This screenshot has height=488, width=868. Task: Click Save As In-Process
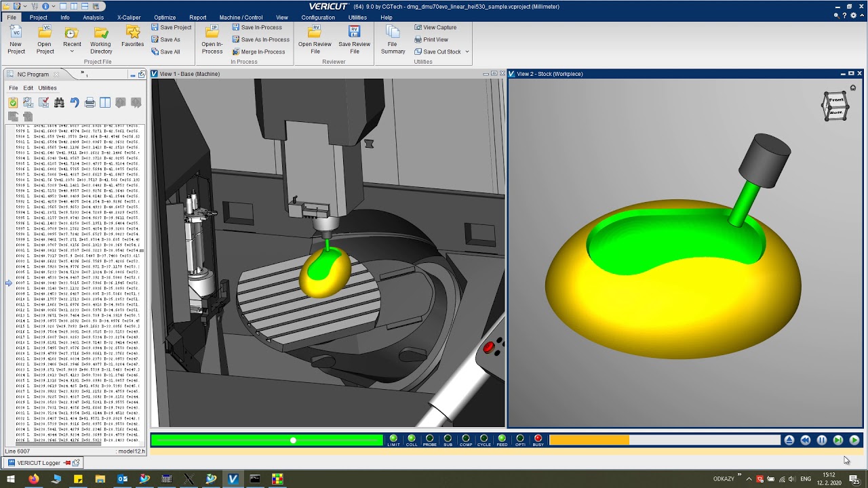pos(260,39)
